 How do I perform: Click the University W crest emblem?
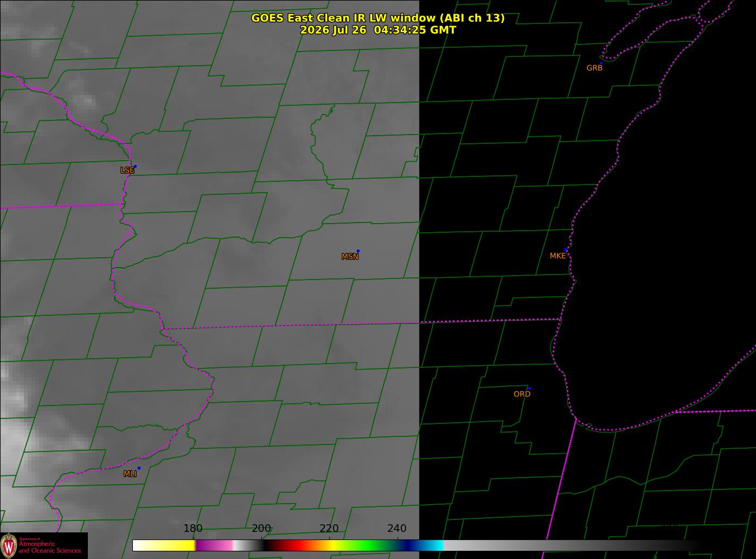[9, 545]
